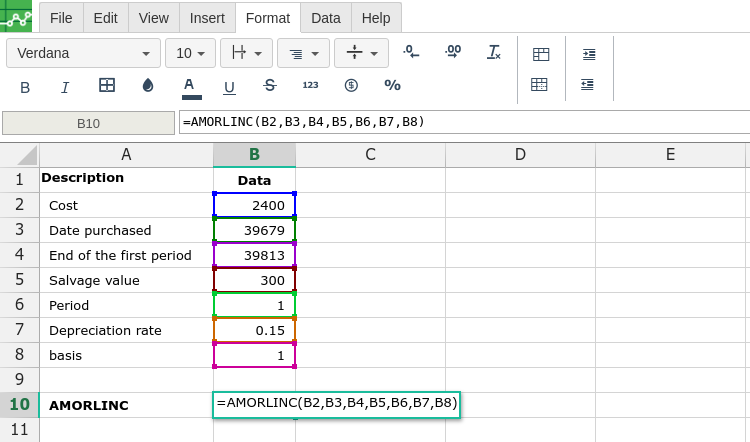This screenshot has height=442, width=750.
Task: Toggle italic text style
Action: tap(65, 87)
